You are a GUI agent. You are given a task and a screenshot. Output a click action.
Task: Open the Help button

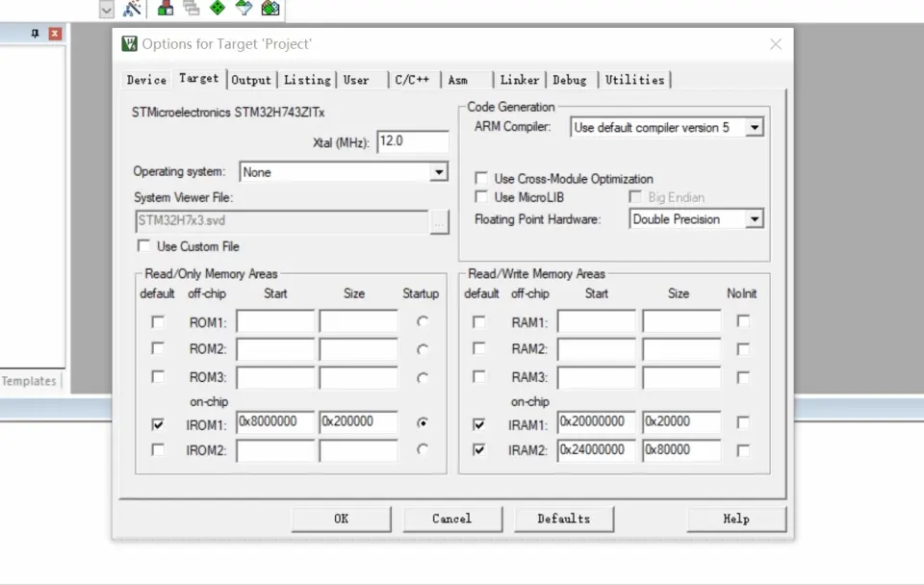tap(736, 519)
